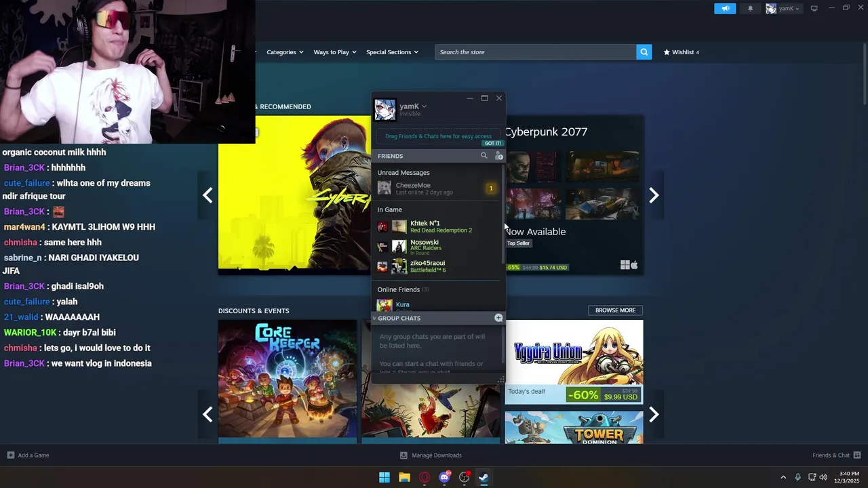The height and width of the screenshot is (488, 868).
Task: Click the $15.74 USD price tag
Action: [x=553, y=267]
